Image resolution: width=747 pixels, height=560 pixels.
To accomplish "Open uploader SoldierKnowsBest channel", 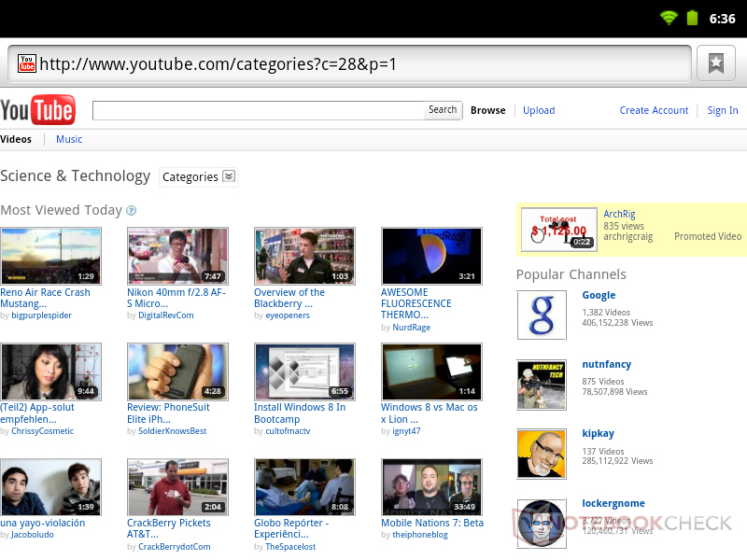I will pos(172,431).
